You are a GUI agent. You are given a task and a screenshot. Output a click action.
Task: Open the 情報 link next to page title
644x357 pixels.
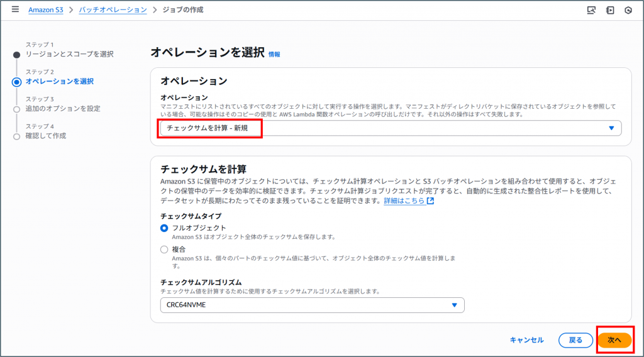274,55
